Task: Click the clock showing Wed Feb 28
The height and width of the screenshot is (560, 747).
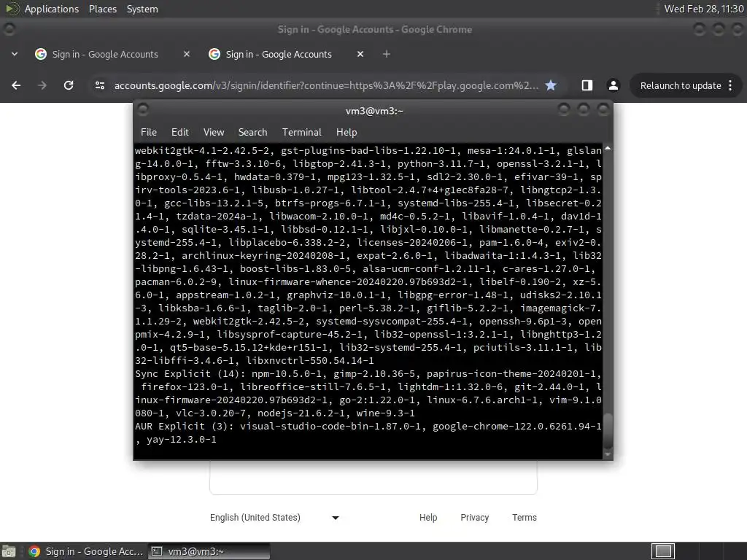Action: click(x=704, y=9)
